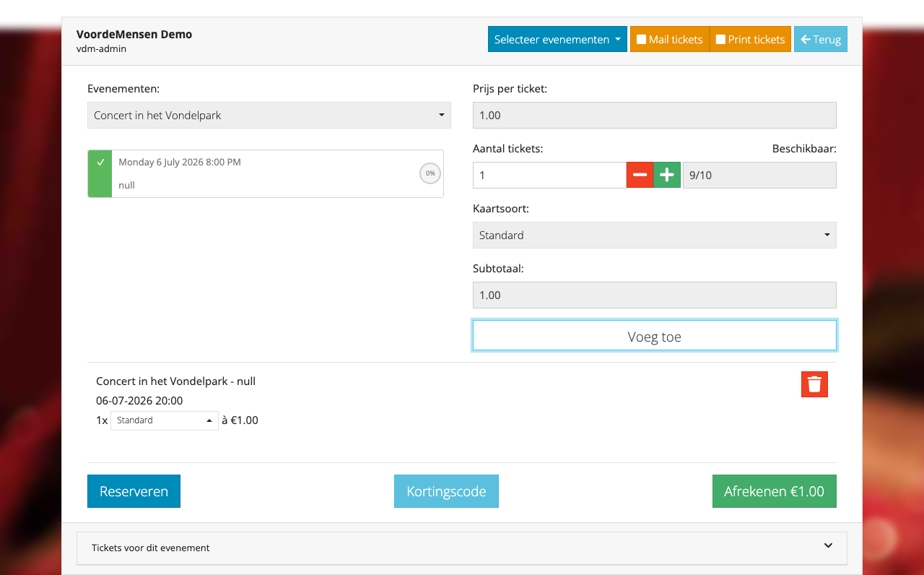Open the Standard ticket type dropdown in order line

pyautogui.click(x=164, y=420)
